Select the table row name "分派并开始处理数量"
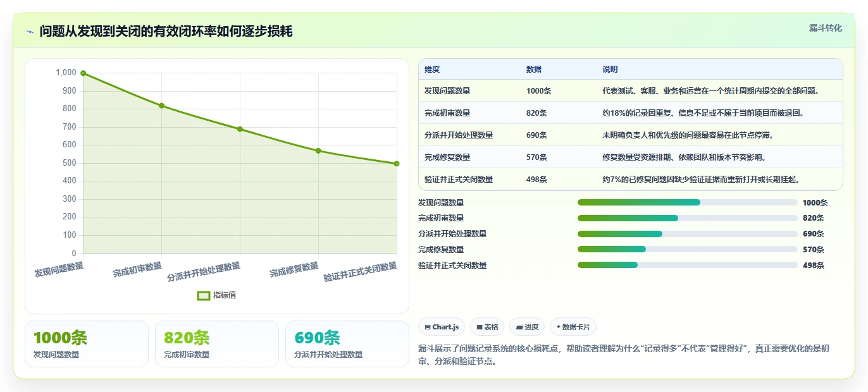 point(459,135)
